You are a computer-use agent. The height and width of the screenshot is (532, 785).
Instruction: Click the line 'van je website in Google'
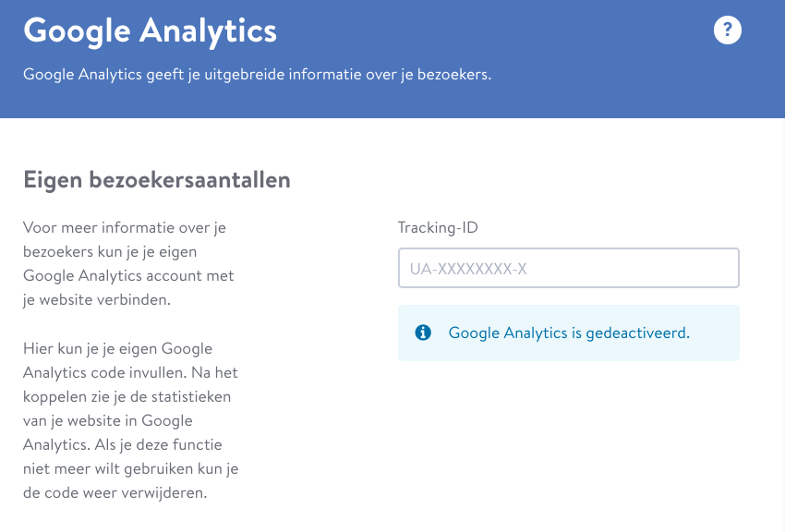108,421
